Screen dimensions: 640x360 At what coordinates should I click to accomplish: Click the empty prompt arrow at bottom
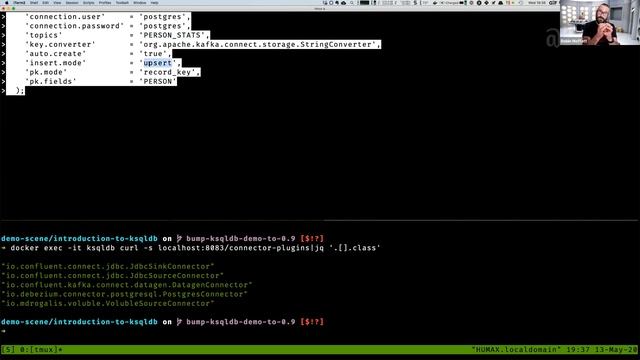(x=4, y=331)
